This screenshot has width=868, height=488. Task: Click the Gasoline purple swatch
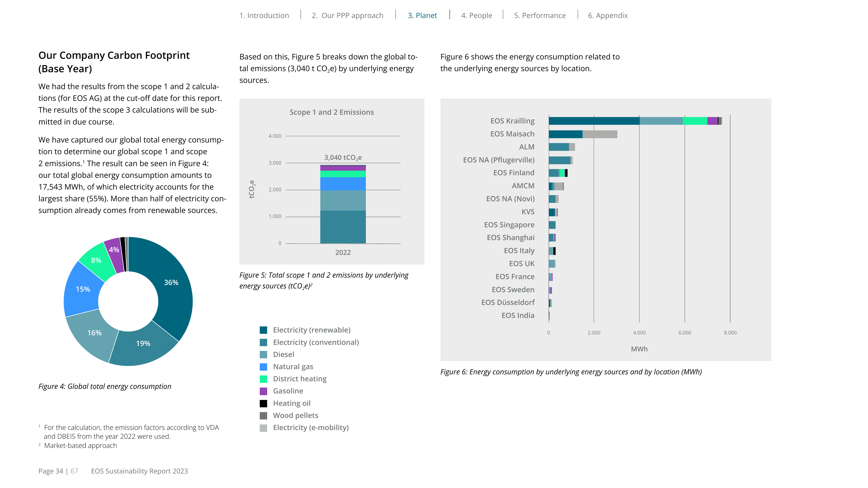pyautogui.click(x=263, y=391)
